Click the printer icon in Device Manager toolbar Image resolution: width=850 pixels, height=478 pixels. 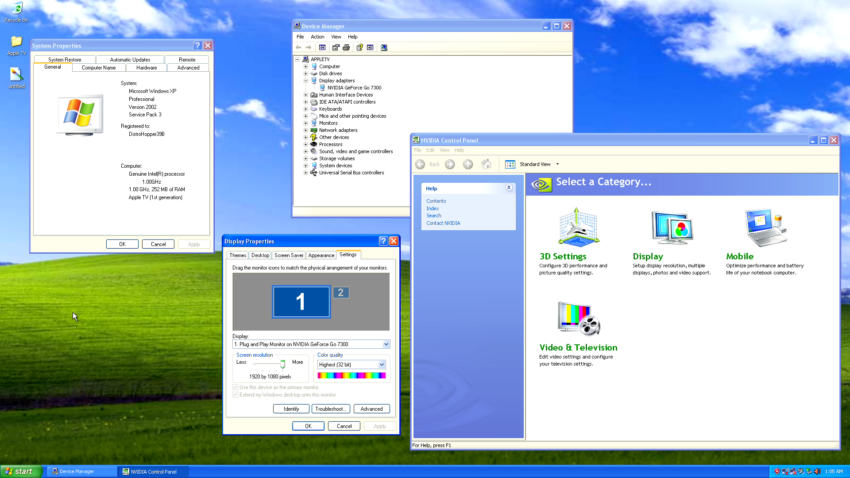coord(346,48)
